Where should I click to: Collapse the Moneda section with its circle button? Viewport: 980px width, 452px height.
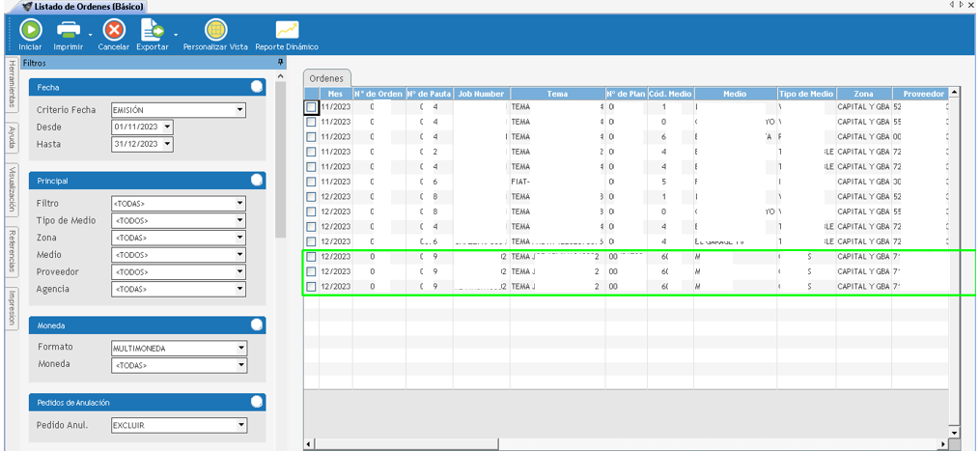pos(257,325)
